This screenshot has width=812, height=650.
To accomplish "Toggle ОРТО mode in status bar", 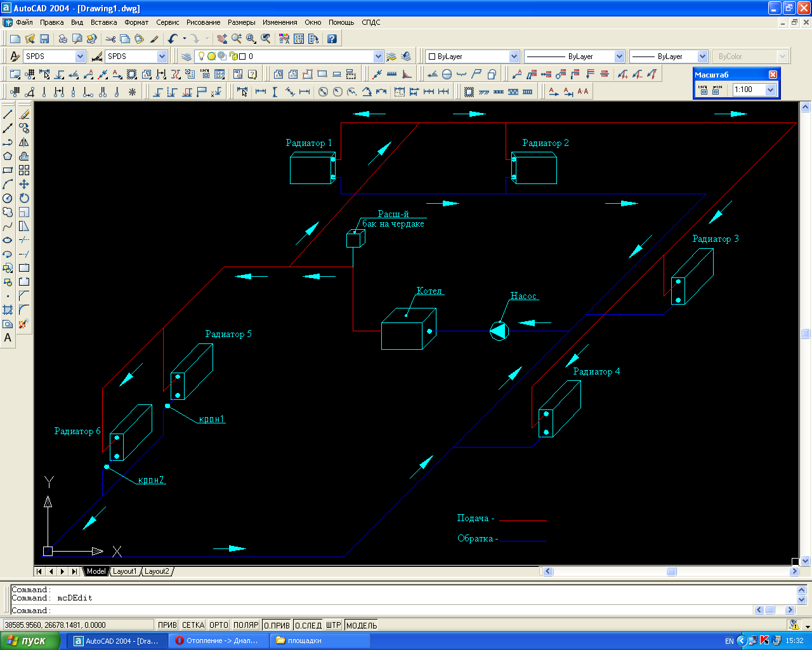I will (218, 625).
